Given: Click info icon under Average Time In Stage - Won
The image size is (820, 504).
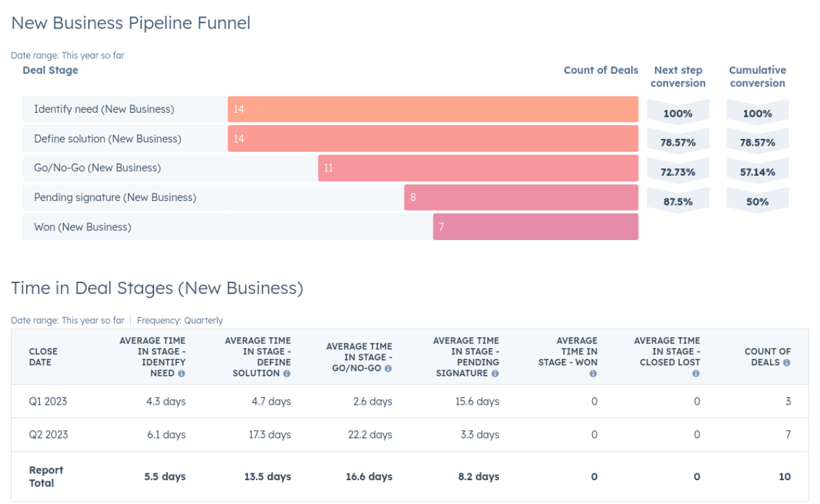Looking at the screenshot, I should coord(593,373).
